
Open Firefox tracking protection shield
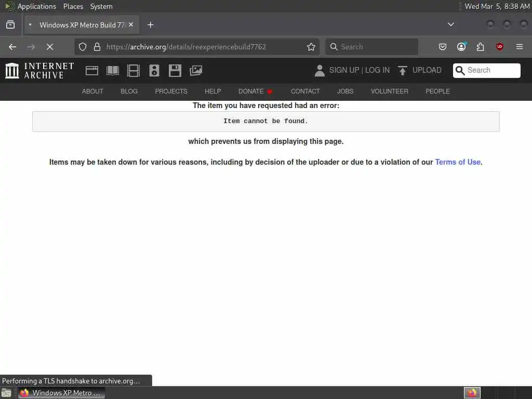click(x=83, y=47)
